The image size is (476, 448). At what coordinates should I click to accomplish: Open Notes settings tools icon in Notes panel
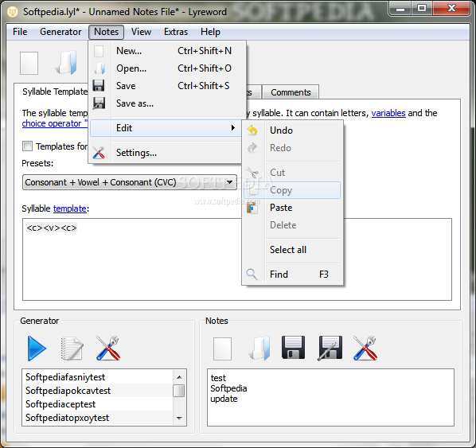[x=365, y=349]
